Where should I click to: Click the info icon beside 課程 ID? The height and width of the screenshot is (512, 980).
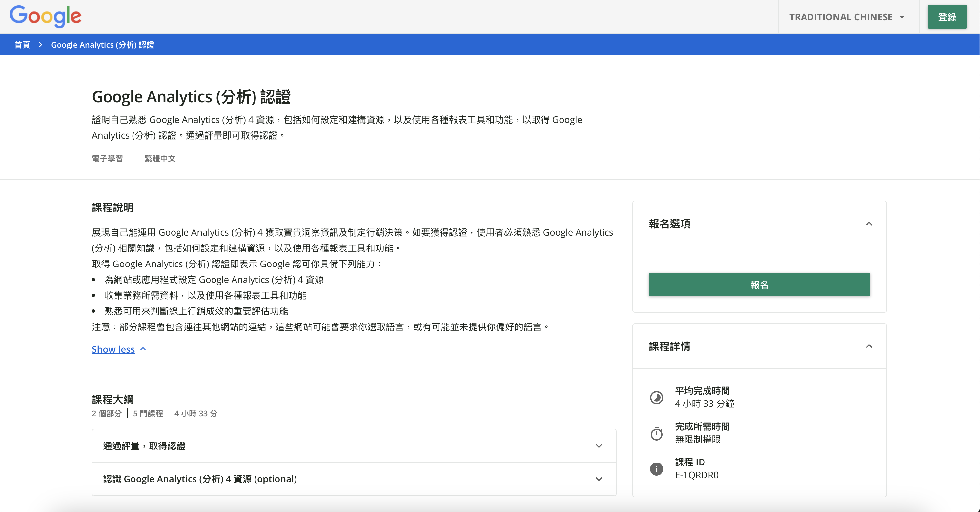coord(656,469)
